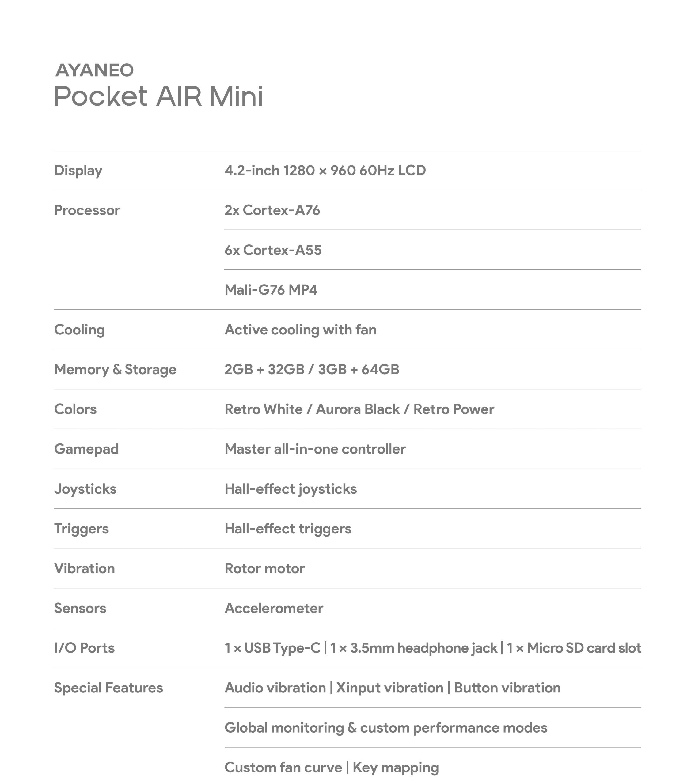
Task: Click the I/O Ports row label
Action: coord(84,648)
